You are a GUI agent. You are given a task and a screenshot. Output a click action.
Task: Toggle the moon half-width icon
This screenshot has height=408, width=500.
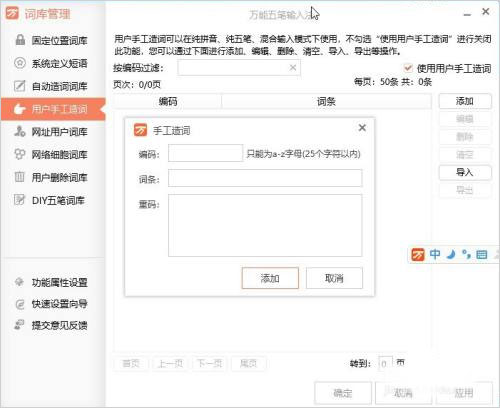coord(451,255)
